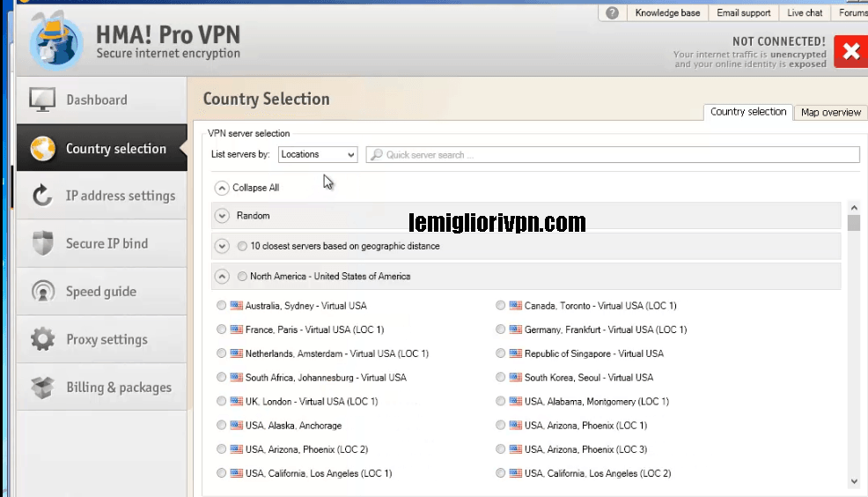The width and height of the screenshot is (868, 497).
Task: Click the Collapse All label
Action: pyautogui.click(x=256, y=188)
